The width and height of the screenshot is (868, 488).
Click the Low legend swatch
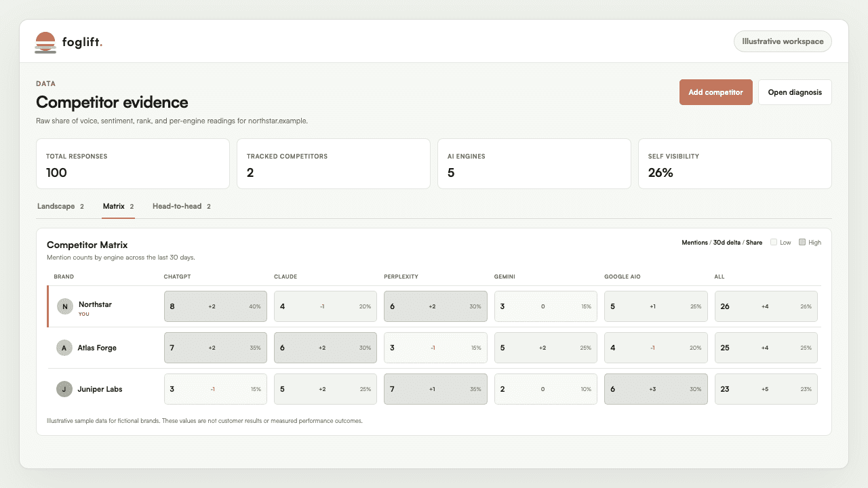click(x=774, y=242)
